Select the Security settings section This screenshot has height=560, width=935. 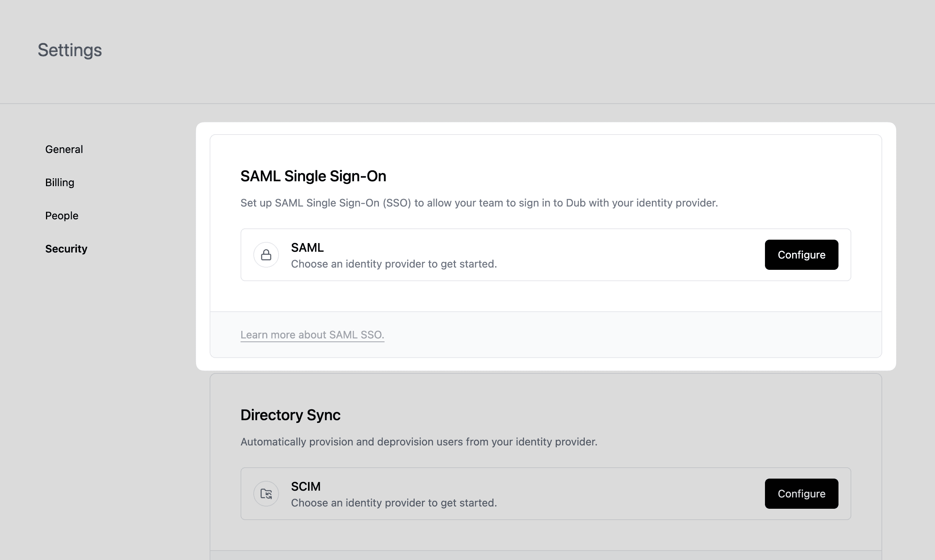point(66,248)
